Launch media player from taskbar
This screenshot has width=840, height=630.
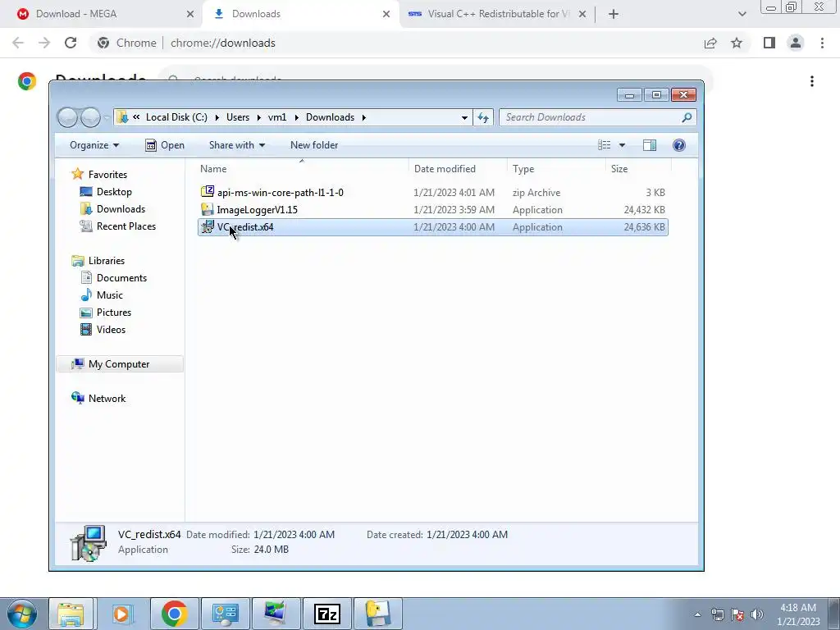click(x=121, y=614)
